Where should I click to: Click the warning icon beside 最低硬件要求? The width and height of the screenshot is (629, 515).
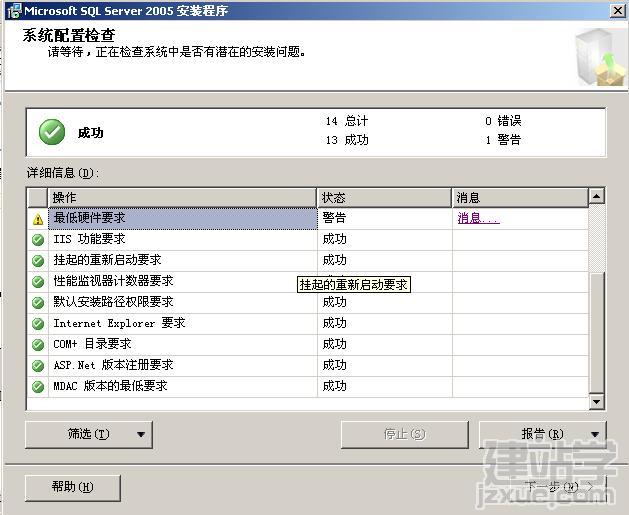[x=38, y=219]
